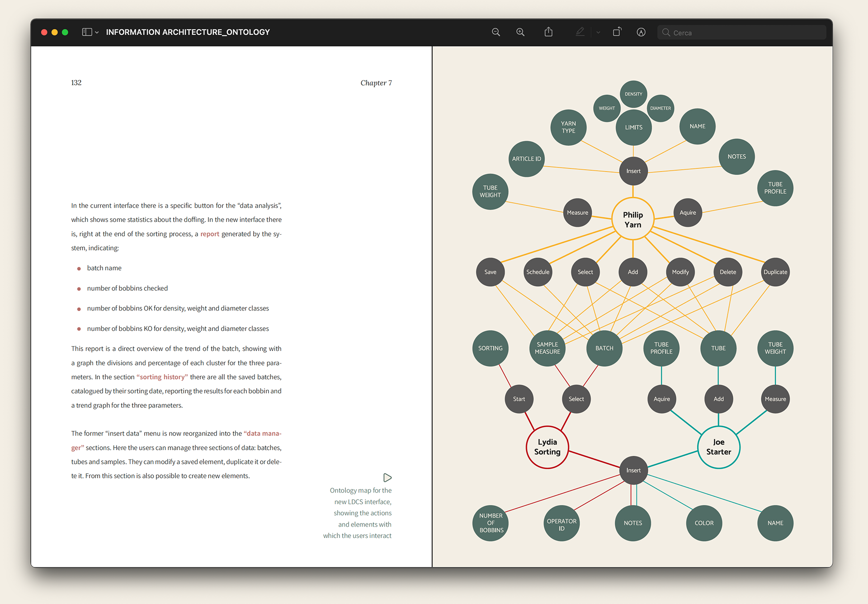Click the yellow minimize button
Viewport: 868px width, 604px height.
tap(55, 32)
